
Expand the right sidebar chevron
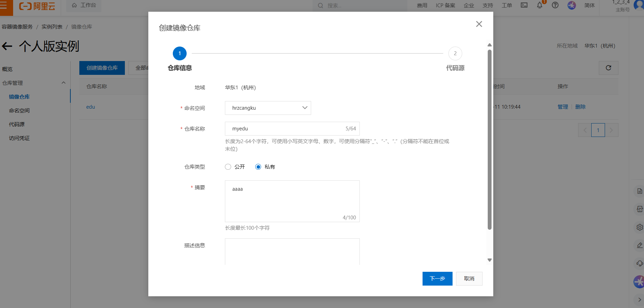640,300
